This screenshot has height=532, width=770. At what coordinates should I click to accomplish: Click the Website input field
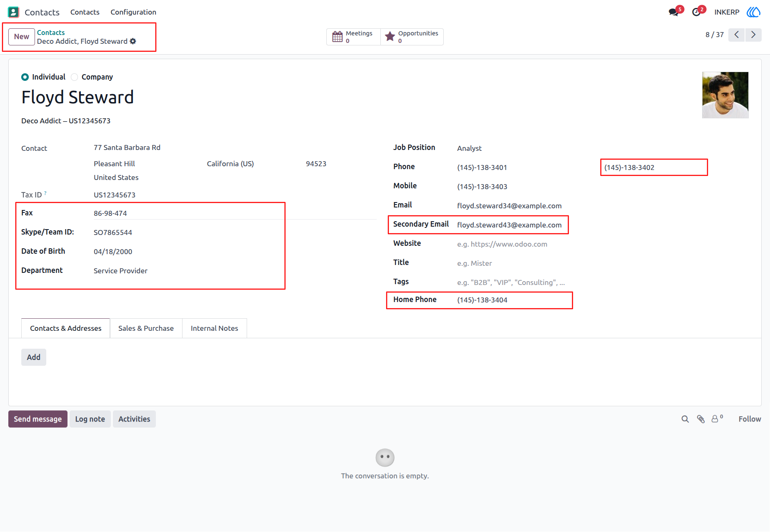(x=602, y=244)
